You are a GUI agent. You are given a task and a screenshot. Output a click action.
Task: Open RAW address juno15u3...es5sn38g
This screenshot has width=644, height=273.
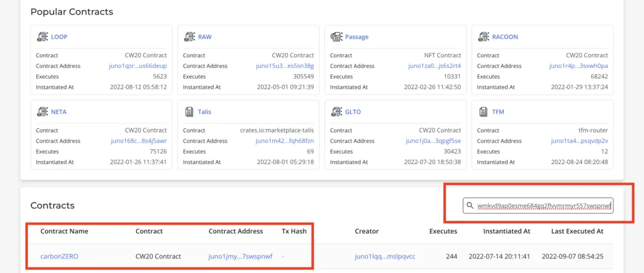click(285, 66)
